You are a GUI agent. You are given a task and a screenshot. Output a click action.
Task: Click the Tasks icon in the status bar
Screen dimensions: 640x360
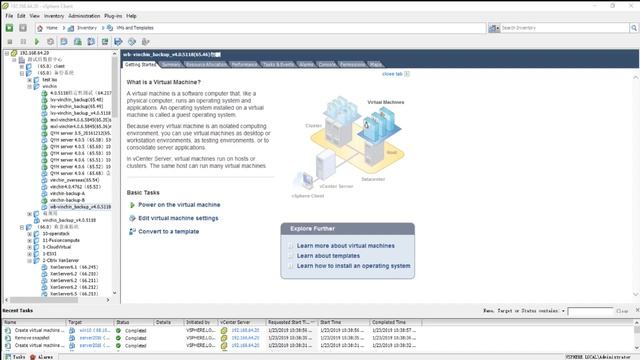coord(8,357)
